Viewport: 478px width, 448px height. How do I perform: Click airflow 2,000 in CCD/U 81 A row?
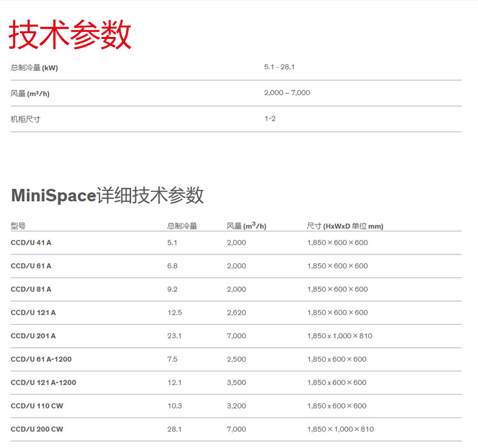pos(236,289)
